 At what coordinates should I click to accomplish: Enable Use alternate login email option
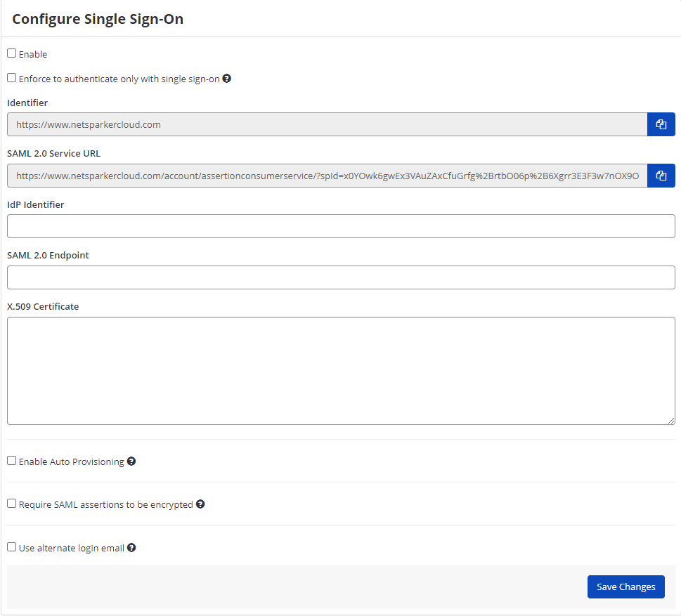tap(11, 546)
